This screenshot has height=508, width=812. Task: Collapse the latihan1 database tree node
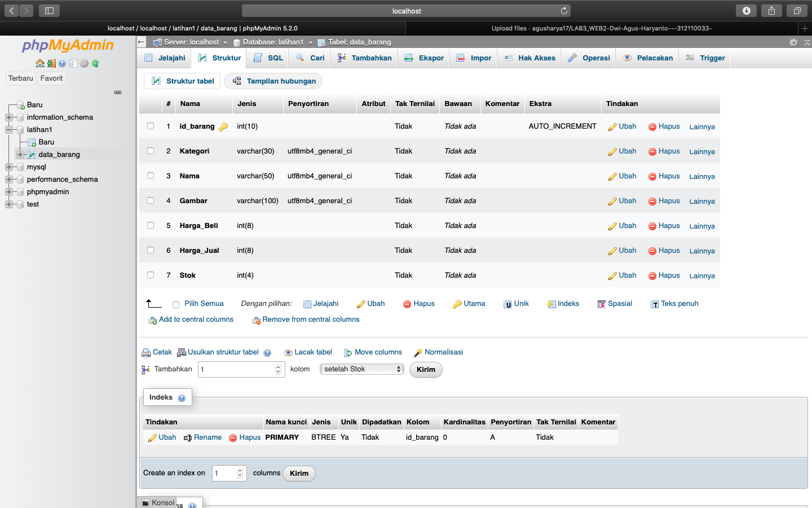9,129
